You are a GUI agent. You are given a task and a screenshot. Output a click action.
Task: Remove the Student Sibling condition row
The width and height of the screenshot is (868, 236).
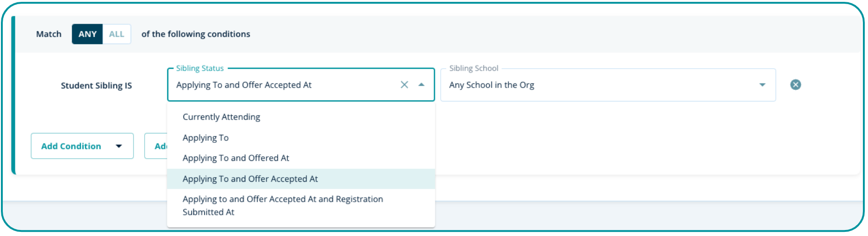point(795,84)
